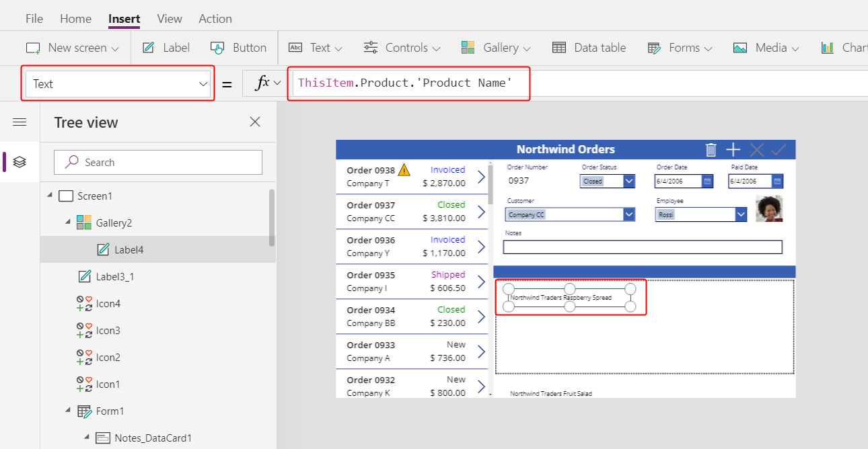Insert a Button control from ribbon
Viewport: 868px width, 449px height.
pyautogui.click(x=239, y=48)
